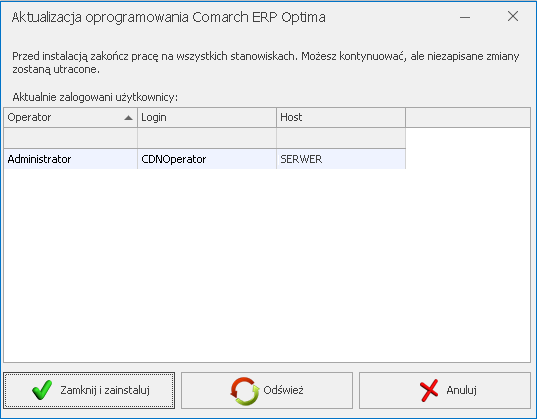Sort by the Login column header
Image resolution: width=537 pixels, height=419 pixels.
coord(207,118)
